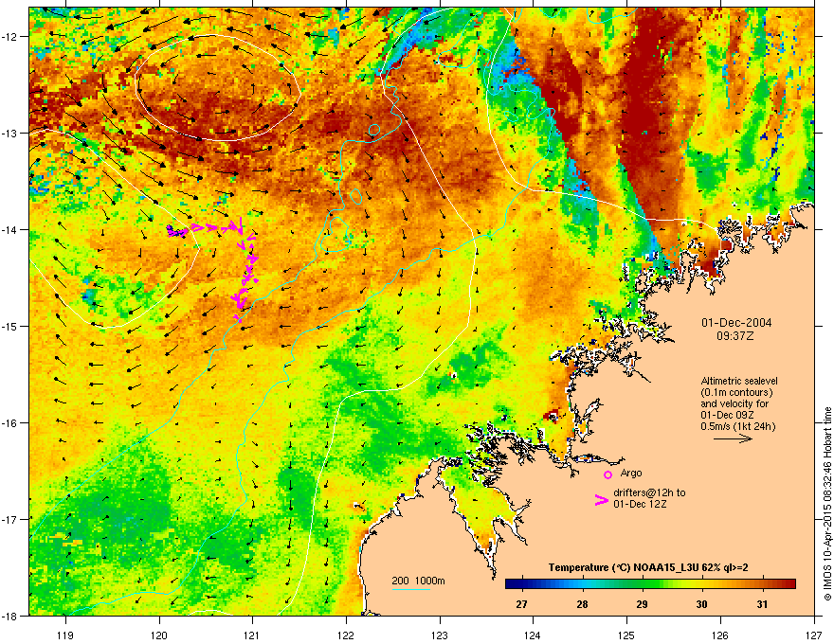This screenshot has width=834, height=644.
Task: Click the black velocity scale arrow in legend
Action: click(x=733, y=438)
